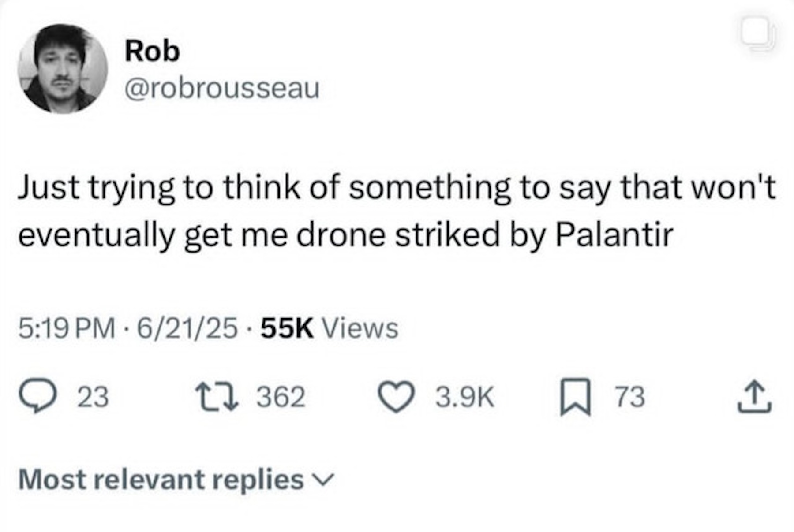This screenshot has width=794, height=532.
Task: Open Rob's profile picture
Action: [x=63, y=69]
